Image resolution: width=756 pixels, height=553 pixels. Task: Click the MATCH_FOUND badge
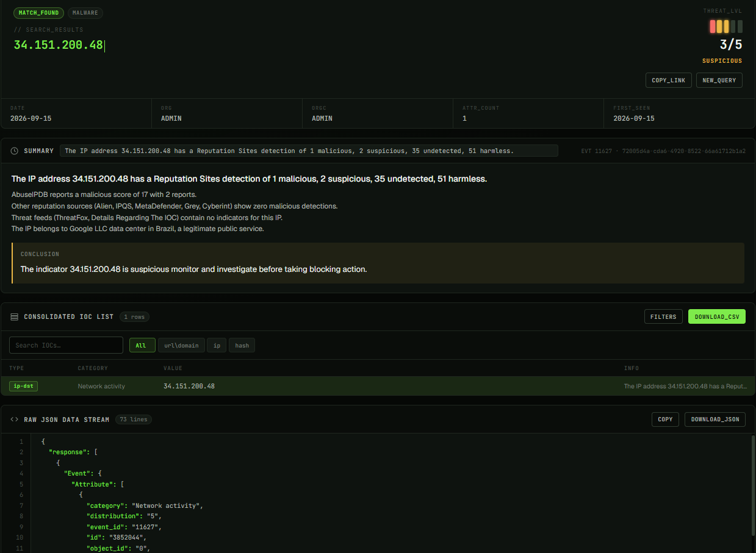point(39,13)
